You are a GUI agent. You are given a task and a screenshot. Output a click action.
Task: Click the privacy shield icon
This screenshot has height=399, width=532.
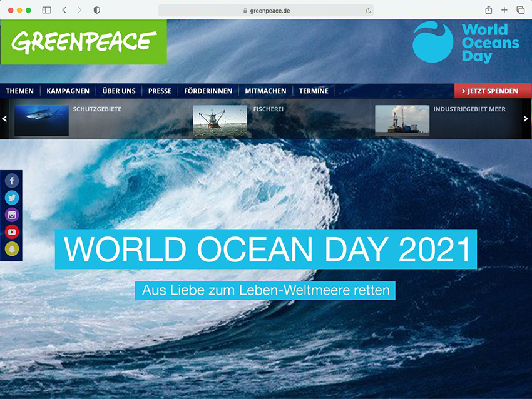96,10
